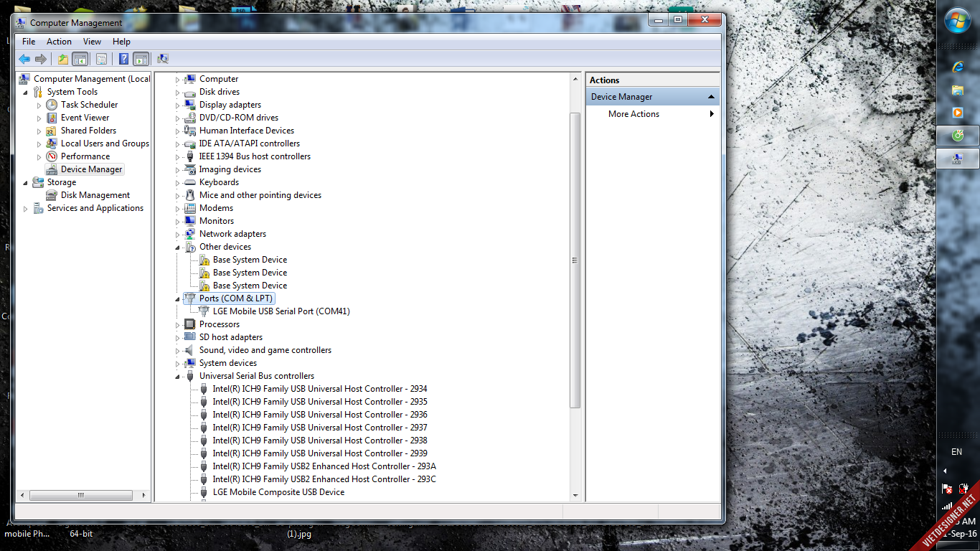The height and width of the screenshot is (551, 980).
Task: Select USB2 Enhanced Host Controller - 293A
Action: [x=324, y=466]
